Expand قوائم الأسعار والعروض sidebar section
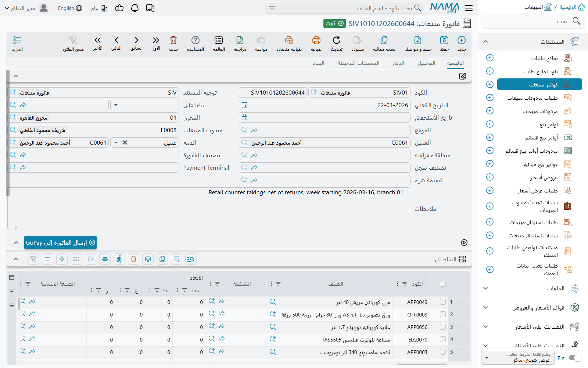This screenshot has width=588, height=368. coord(485,307)
